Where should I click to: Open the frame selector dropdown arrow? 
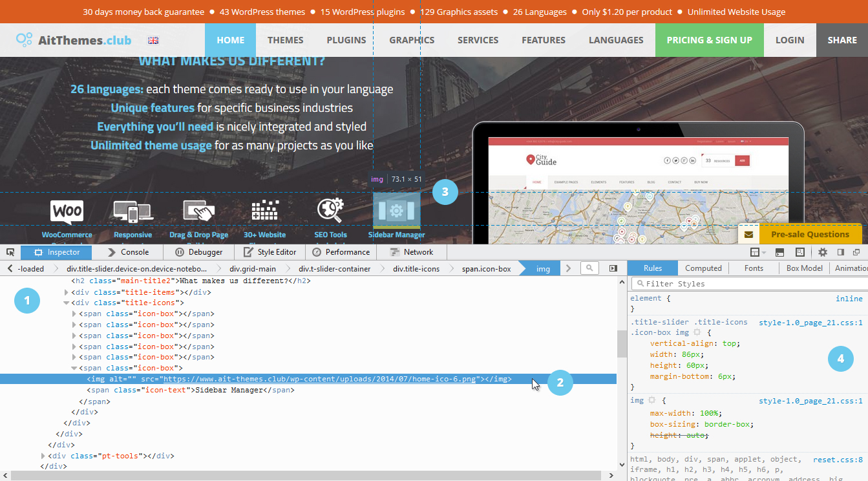pyautogui.click(x=763, y=253)
